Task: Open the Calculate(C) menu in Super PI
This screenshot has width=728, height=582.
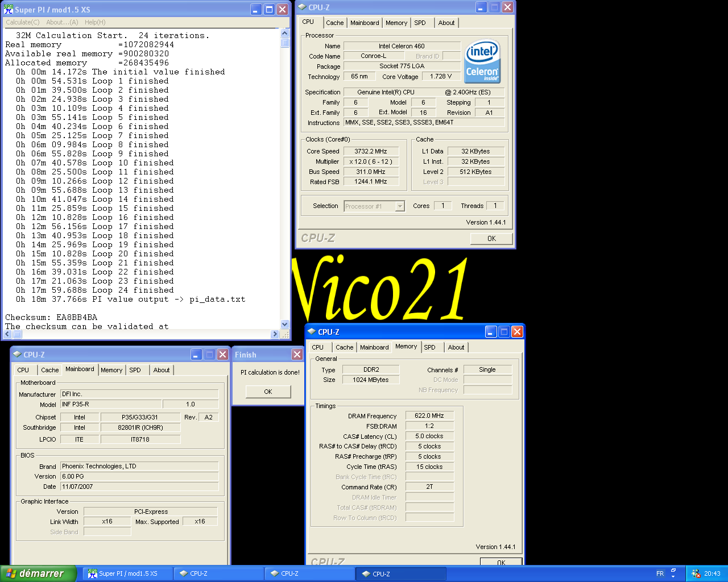Action: pyautogui.click(x=23, y=22)
